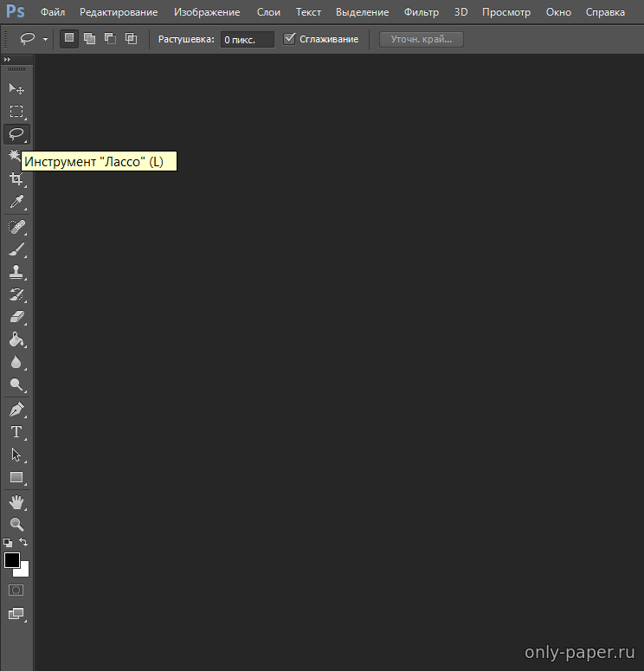The width and height of the screenshot is (644, 671).
Task: Select the Pen tool
Action: point(16,409)
